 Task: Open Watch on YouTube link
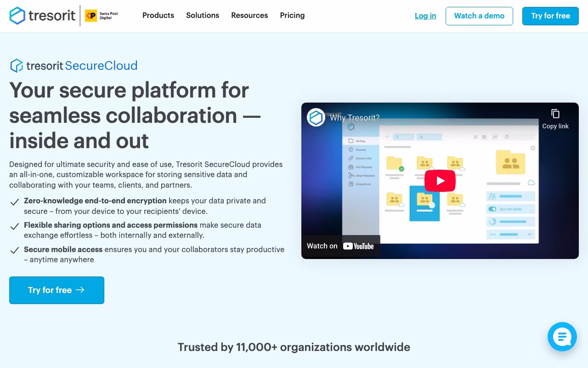coord(340,246)
